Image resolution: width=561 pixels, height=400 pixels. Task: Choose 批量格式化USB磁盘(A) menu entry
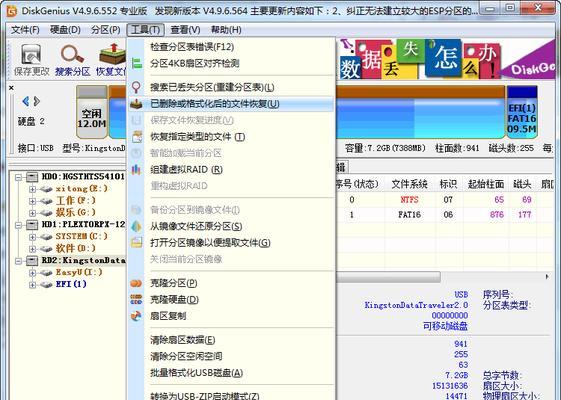click(231, 373)
